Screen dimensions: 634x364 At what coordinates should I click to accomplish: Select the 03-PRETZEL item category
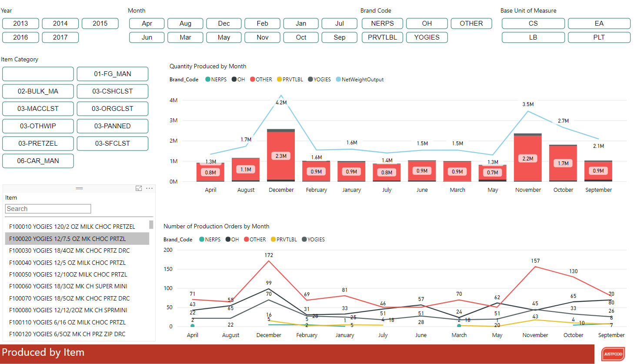click(x=38, y=144)
